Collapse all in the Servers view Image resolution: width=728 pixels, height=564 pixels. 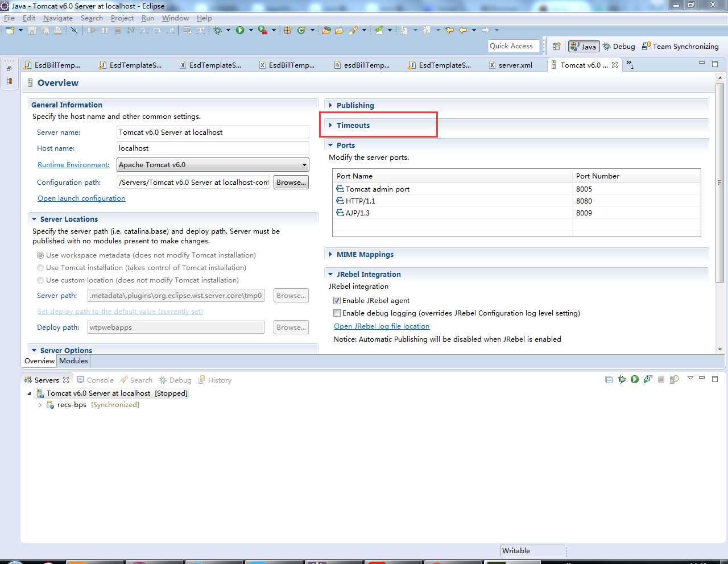click(609, 379)
